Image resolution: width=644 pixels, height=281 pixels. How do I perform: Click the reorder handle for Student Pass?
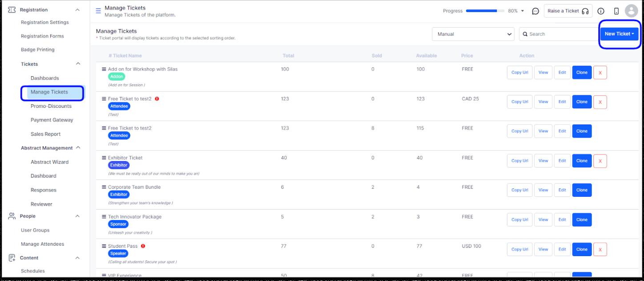tap(104, 246)
